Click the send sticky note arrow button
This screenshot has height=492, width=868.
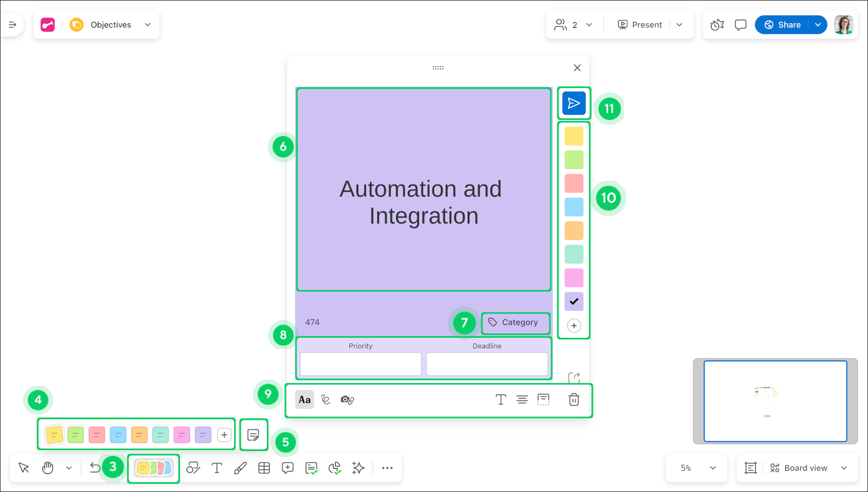574,103
